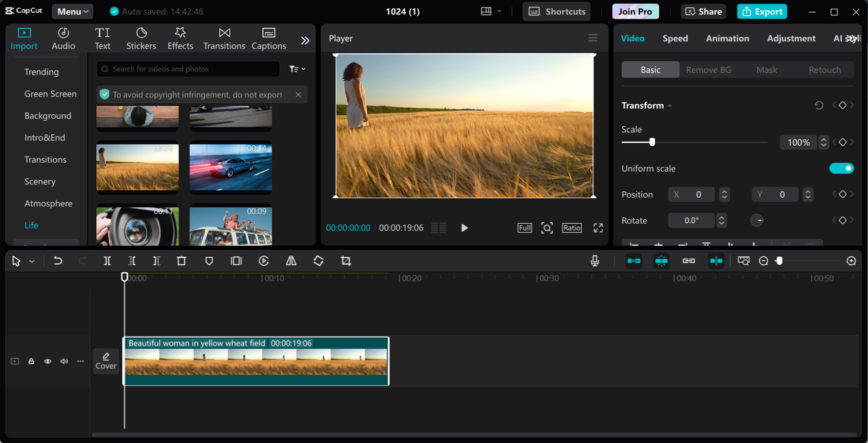The height and width of the screenshot is (443, 868).
Task: Toggle the main track magnet
Action: [633, 261]
